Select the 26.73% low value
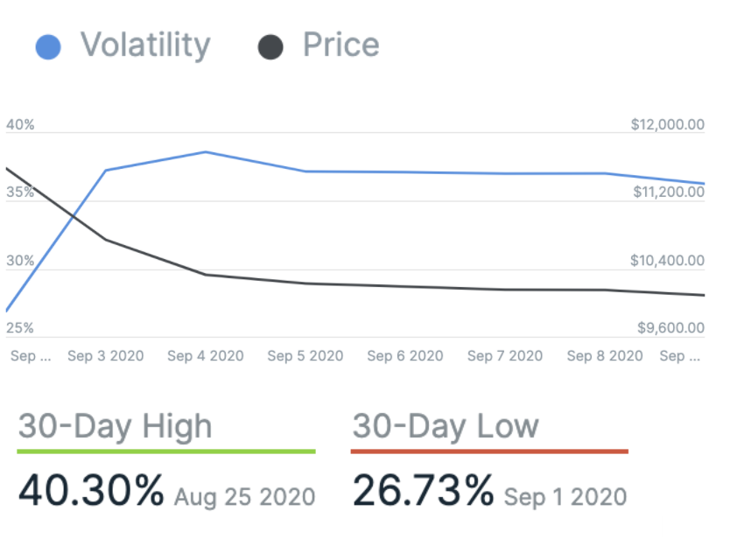The image size is (730, 560). point(424,491)
